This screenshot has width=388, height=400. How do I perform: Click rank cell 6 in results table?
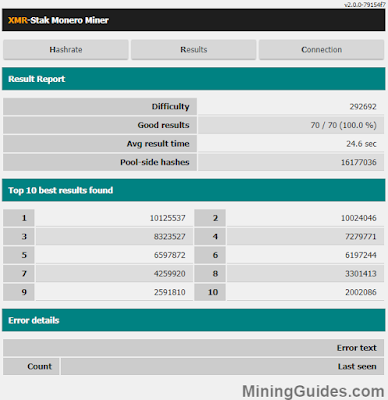click(x=210, y=255)
